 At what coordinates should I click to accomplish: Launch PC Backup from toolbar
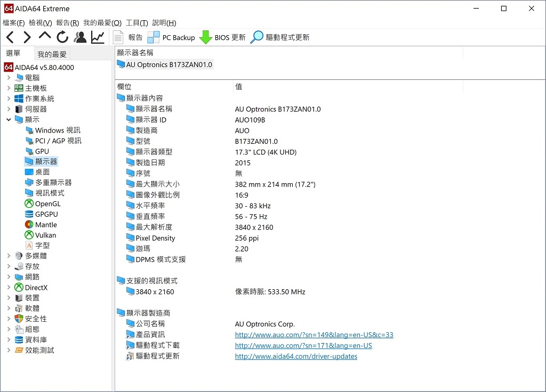(171, 37)
